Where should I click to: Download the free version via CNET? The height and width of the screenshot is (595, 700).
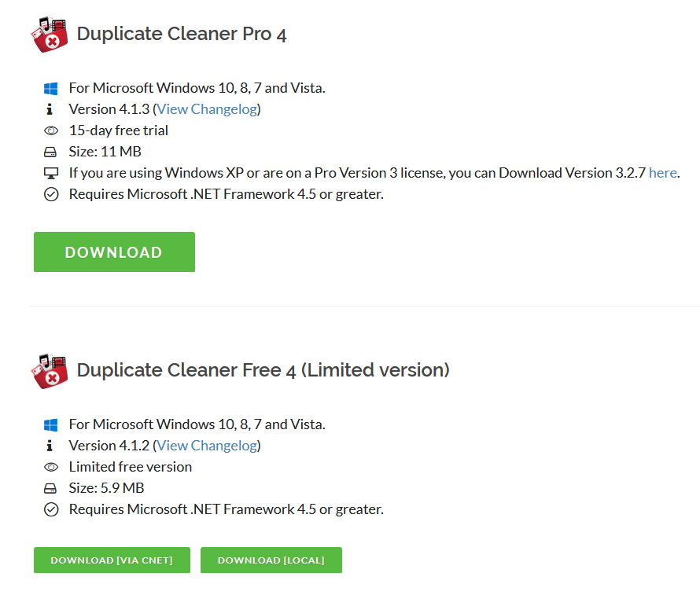pos(112,560)
